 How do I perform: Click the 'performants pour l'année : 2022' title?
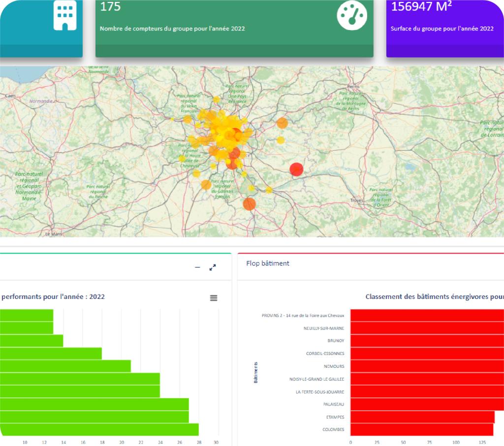pyautogui.click(x=53, y=297)
